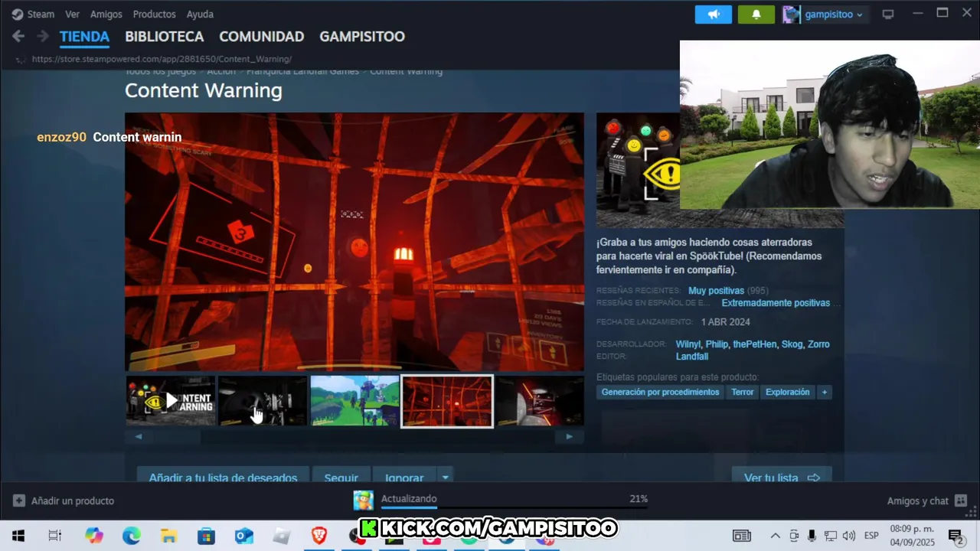Open developer thePetHen link

[754, 344]
